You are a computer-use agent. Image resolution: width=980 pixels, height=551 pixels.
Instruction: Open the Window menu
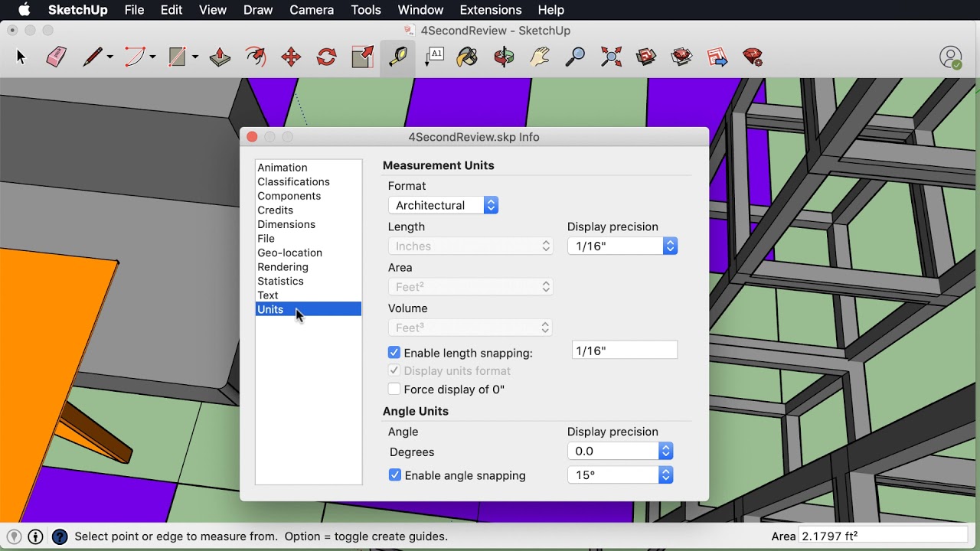[420, 10]
